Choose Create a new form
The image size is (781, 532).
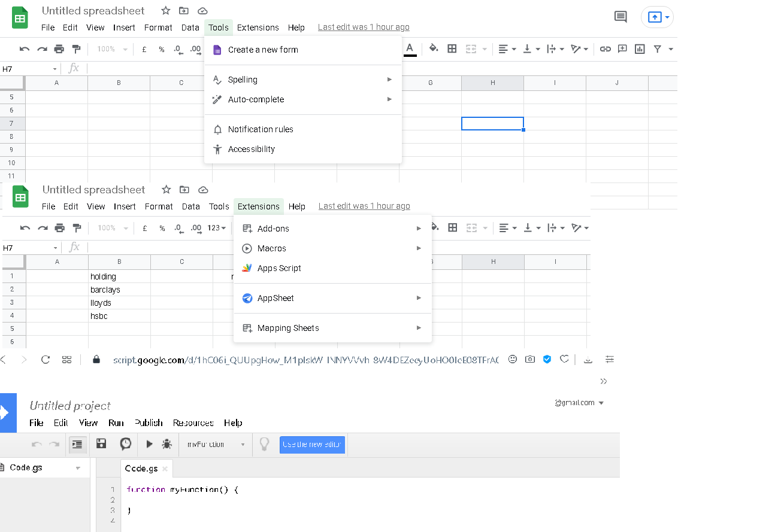[x=263, y=50]
